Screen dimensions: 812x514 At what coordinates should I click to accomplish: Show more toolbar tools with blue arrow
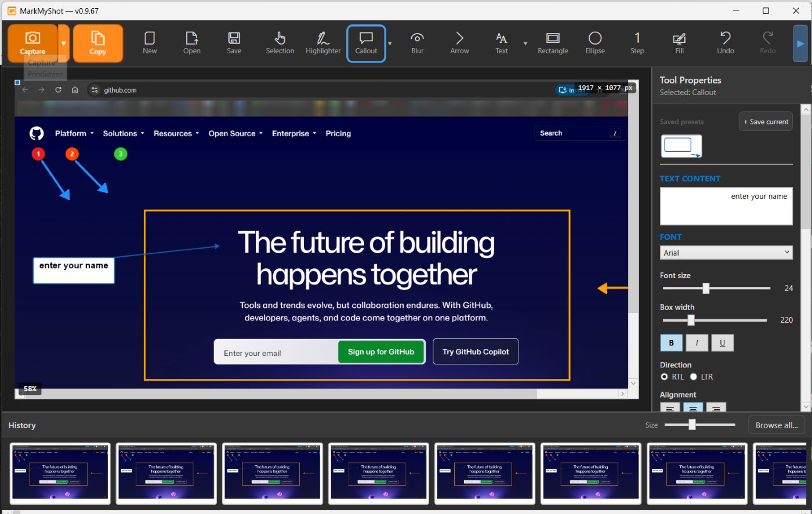(800, 43)
